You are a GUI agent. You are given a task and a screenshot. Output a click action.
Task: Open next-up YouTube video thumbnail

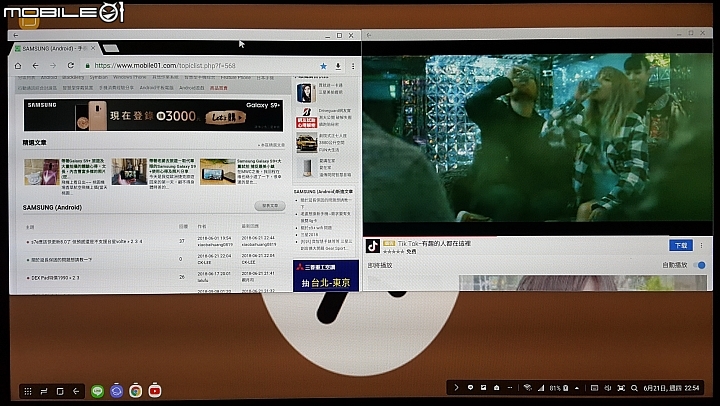coord(583,282)
